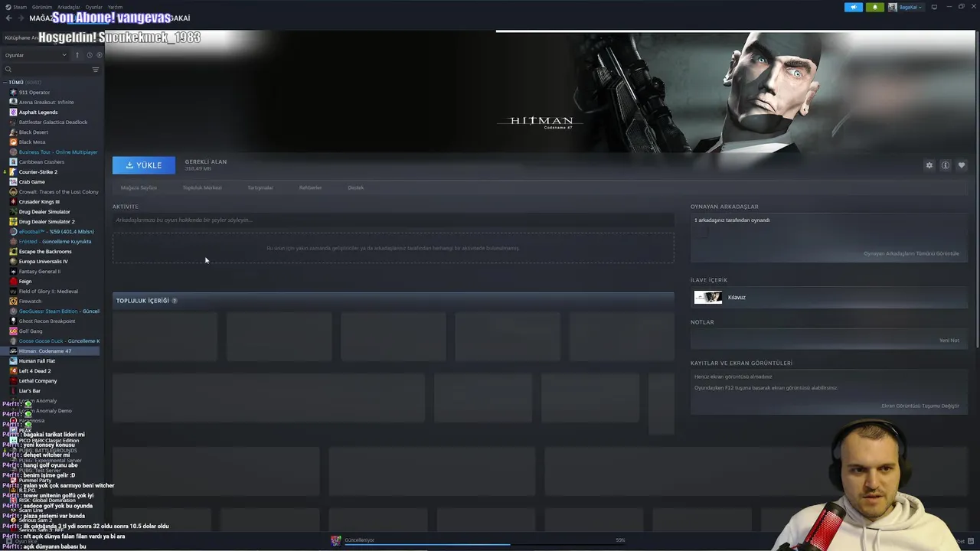
Task: Switch to the Rehberler tab
Action: [x=310, y=187]
